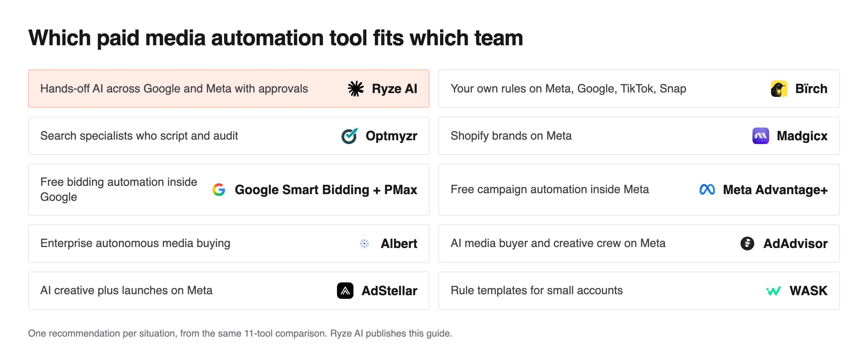868x364 pixels.
Task: Select the "Meta Advantage+" tool name
Action: [775, 190]
